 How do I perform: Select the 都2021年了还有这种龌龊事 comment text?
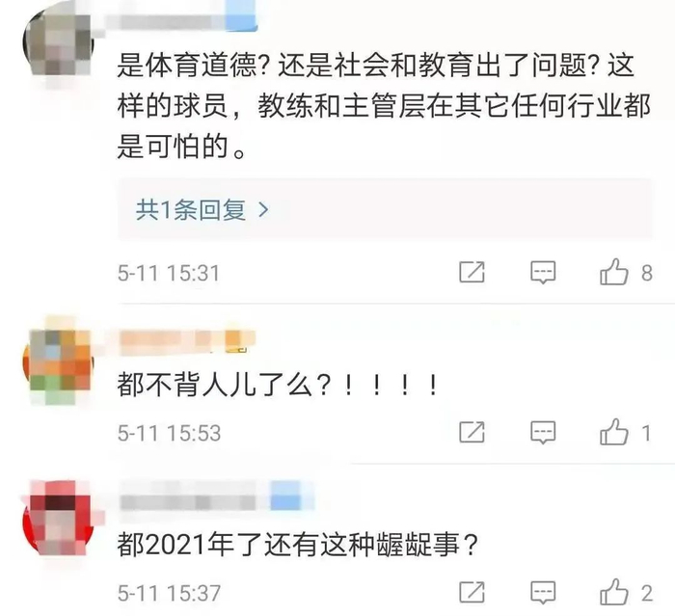pyautogui.click(x=297, y=545)
